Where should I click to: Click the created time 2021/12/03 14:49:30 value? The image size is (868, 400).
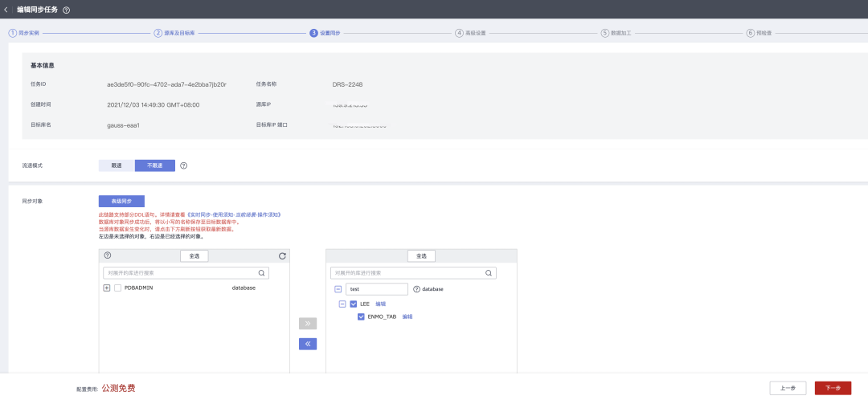[154, 104]
